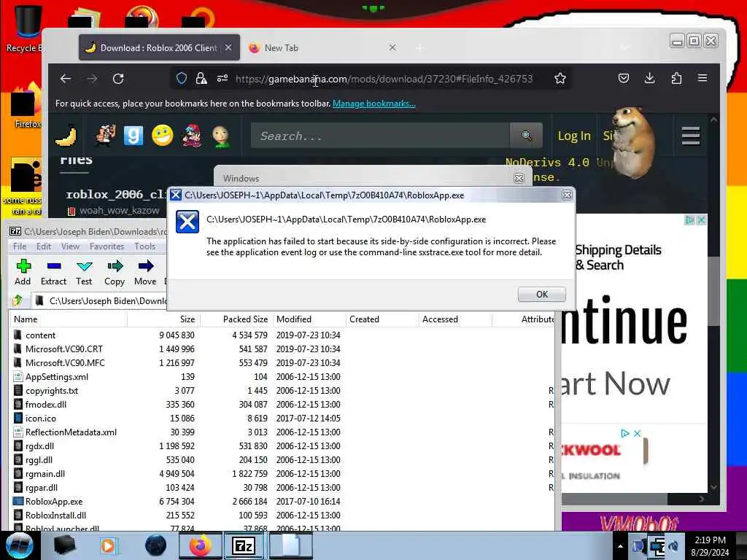Click the Team Fortress character game icon
The width and height of the screenshot is (747, 560).
tap(105, 136)
